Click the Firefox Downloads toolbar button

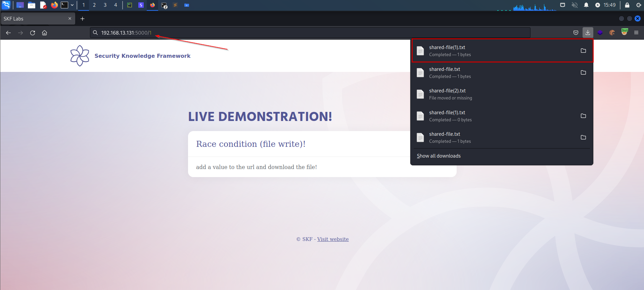point(588,33)
